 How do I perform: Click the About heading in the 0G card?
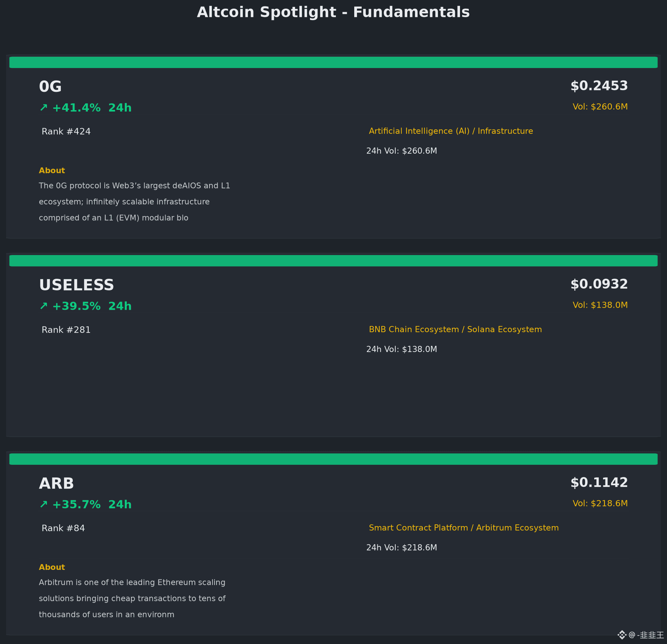pyautogui.click(x=52, y=171)
